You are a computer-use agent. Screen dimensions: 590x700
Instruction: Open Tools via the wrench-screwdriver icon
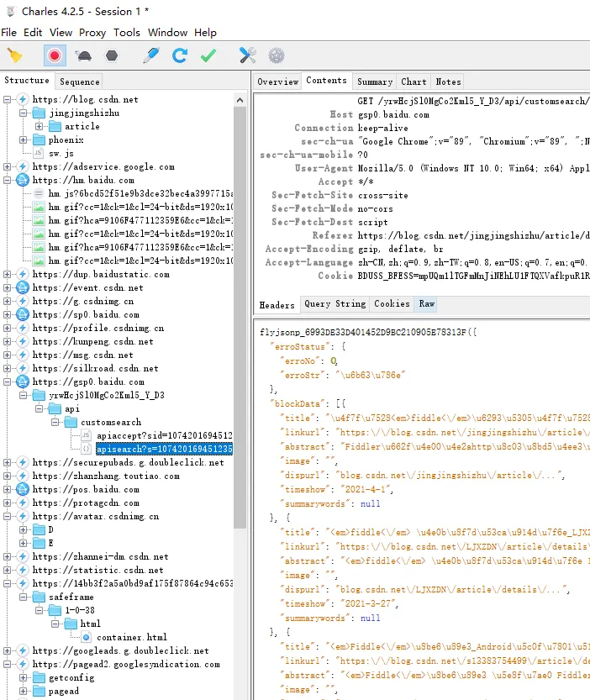[x=247, y=55]
